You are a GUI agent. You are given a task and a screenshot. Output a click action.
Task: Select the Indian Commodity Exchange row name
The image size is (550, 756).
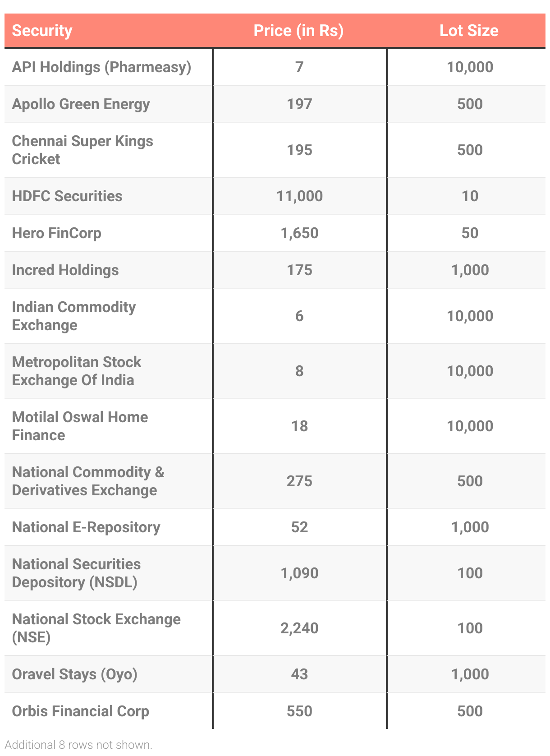[x=73, y=316]
